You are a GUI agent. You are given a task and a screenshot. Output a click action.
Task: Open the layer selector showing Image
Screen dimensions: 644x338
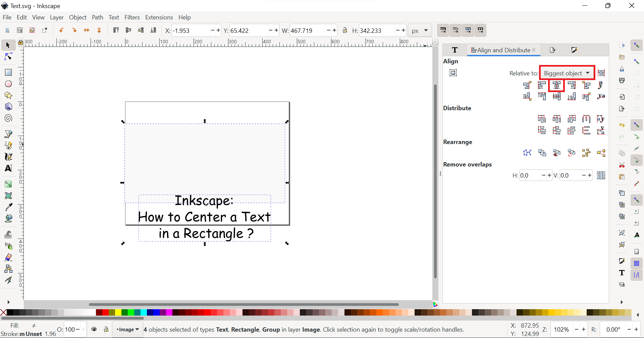pyautogui.click(x=127, y=329)
